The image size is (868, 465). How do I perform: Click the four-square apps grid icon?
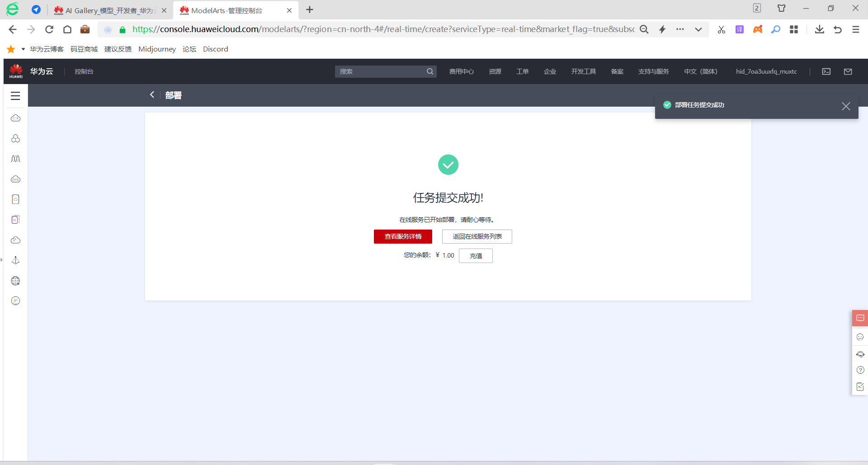click(794, 29)
